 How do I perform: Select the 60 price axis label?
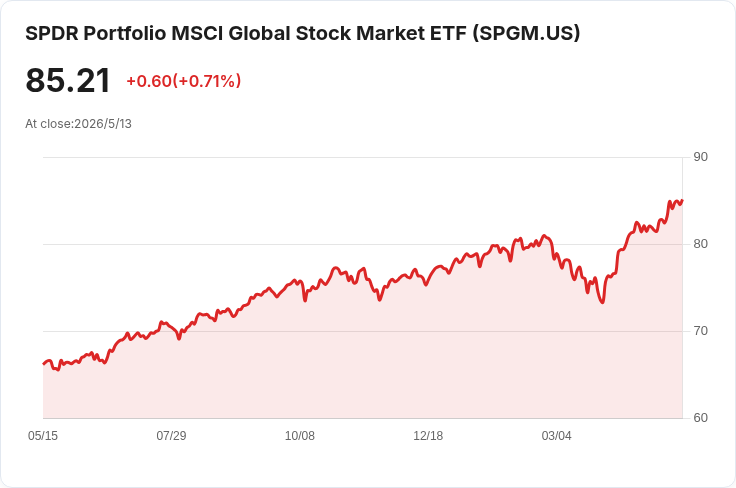pos(700,418)
